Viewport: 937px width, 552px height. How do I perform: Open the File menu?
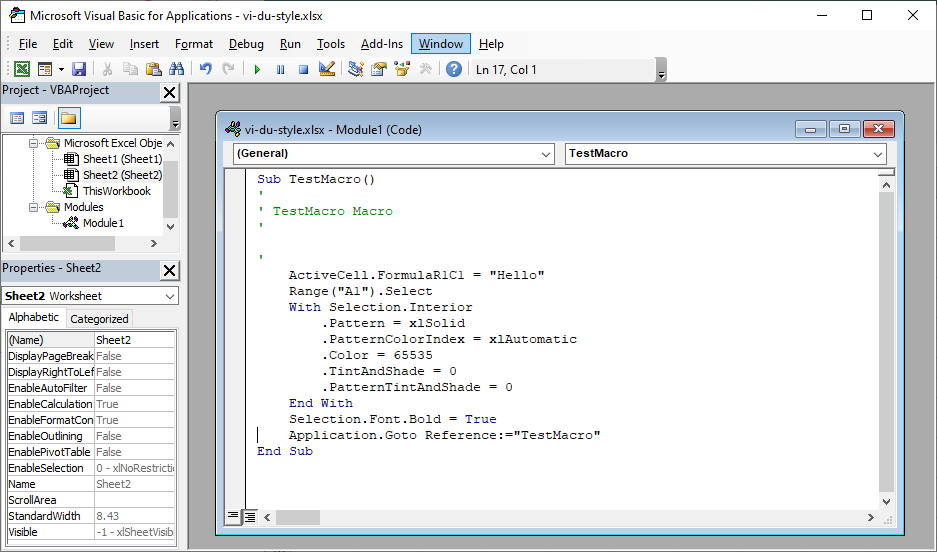click(27, 44)
